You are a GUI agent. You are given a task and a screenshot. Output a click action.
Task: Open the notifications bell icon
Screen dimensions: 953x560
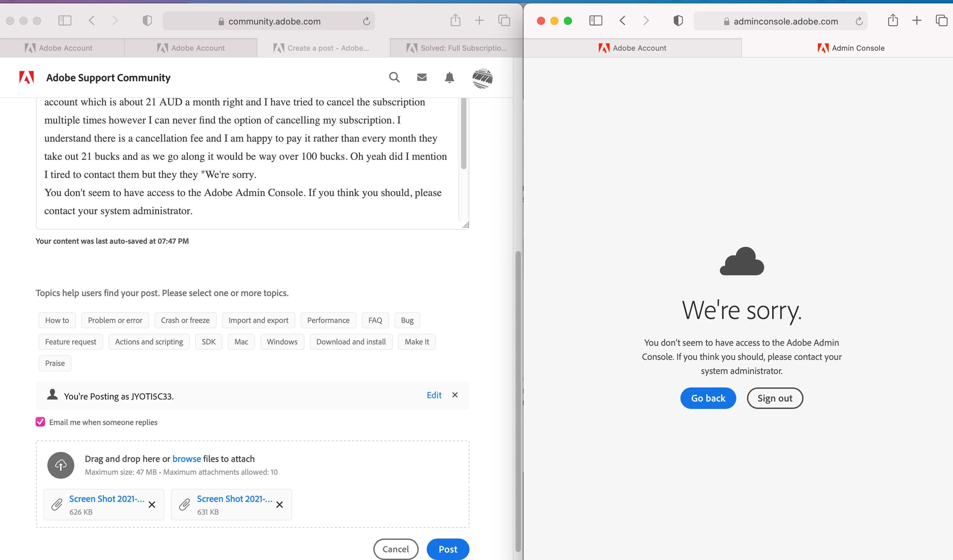coord(449,78)
